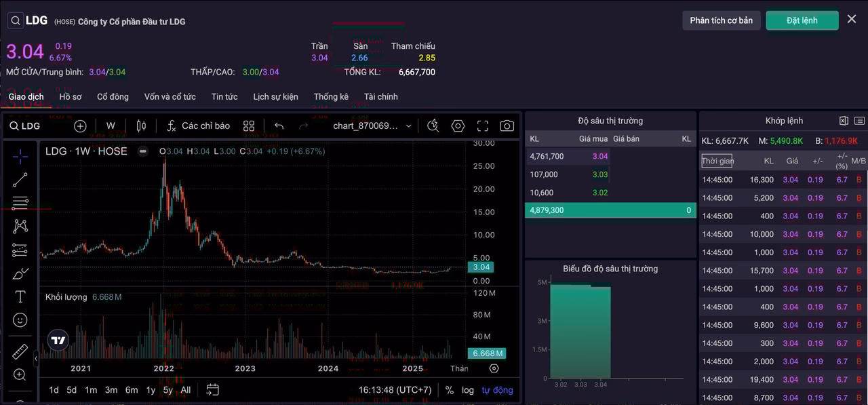Click the Đặt lệnh button

click(802, 20)
